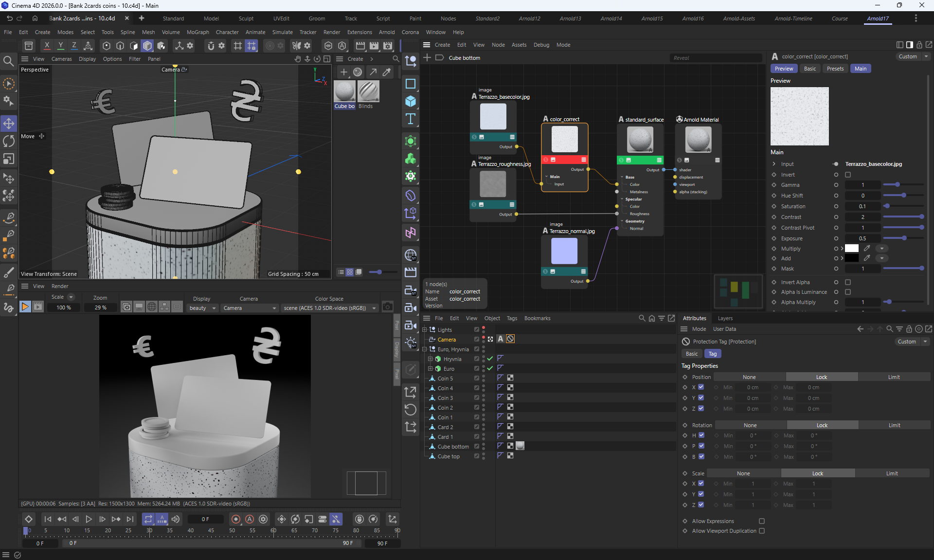Expand the Hryvnia object in tree
934x560 pixels.
[x=430, y=359]
